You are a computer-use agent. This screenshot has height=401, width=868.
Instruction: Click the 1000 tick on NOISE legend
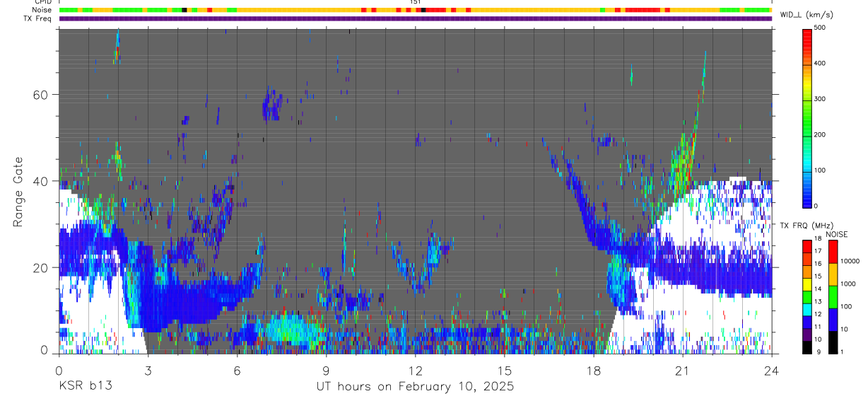pyautogui.click(x=847, y=284)
